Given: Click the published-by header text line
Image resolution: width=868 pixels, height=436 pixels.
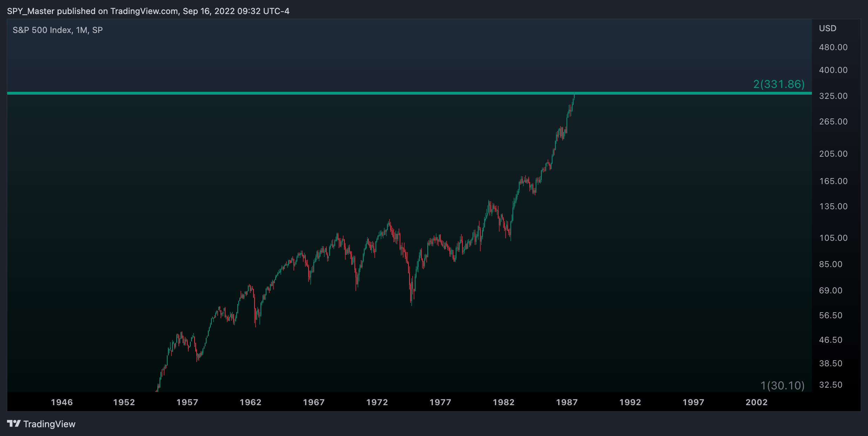Looking at the screenshot, I should [x=148, y=11].
